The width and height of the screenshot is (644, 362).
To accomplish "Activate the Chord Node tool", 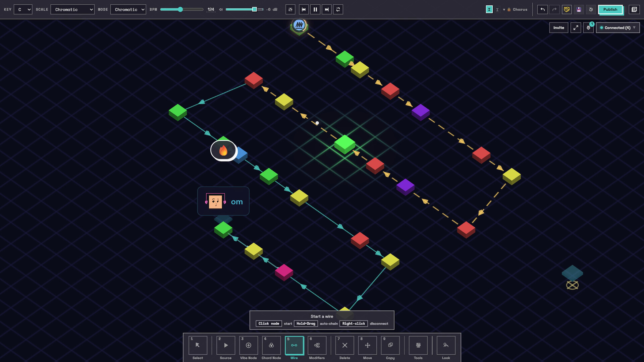I will [x=271, y=345].
